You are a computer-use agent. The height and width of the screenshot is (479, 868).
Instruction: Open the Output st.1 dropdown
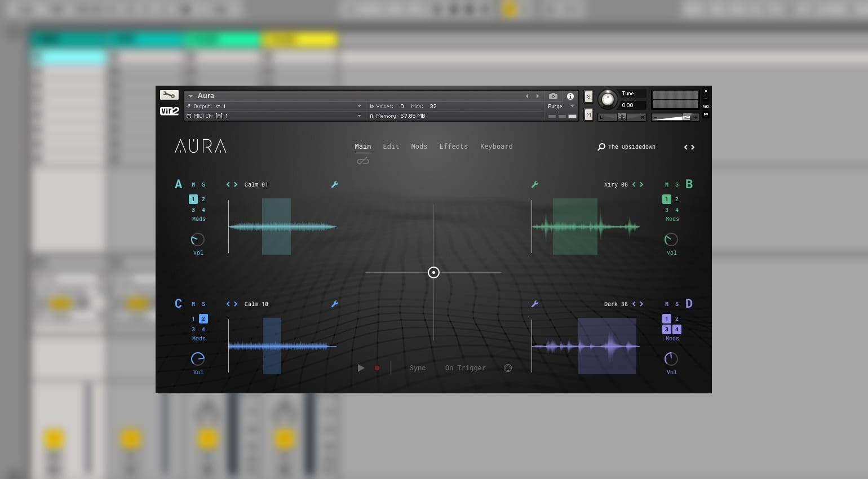[x=274, y=106]
